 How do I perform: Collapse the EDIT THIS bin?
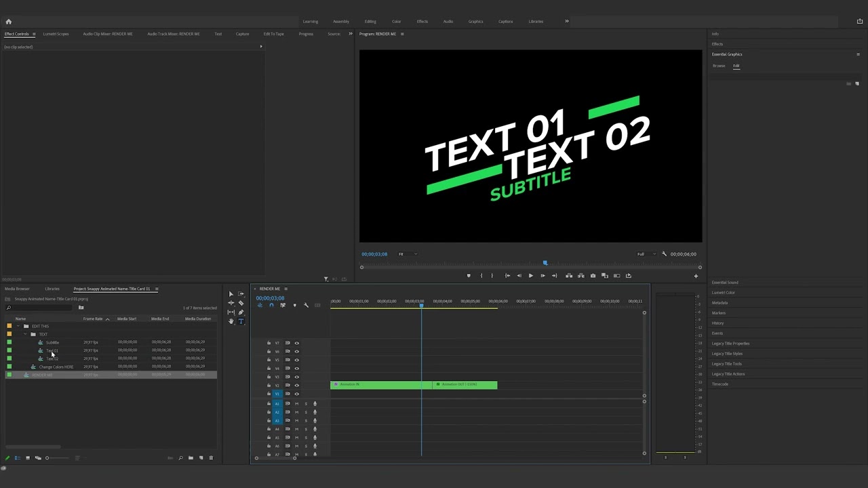tap(18, 326)
